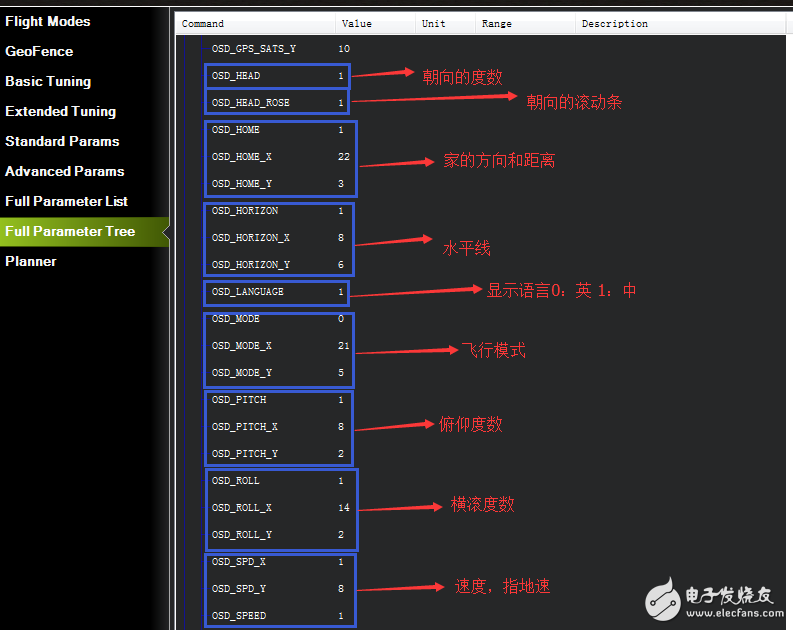Screen dimensions: 793x630
Task: Select Standard Params
Action: coord(62,142)
